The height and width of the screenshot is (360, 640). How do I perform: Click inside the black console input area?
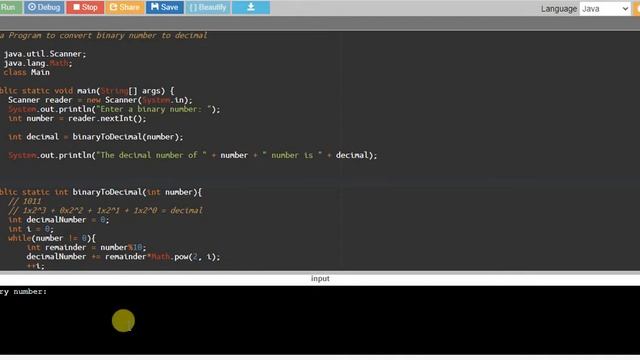click(x=320, y=320)
